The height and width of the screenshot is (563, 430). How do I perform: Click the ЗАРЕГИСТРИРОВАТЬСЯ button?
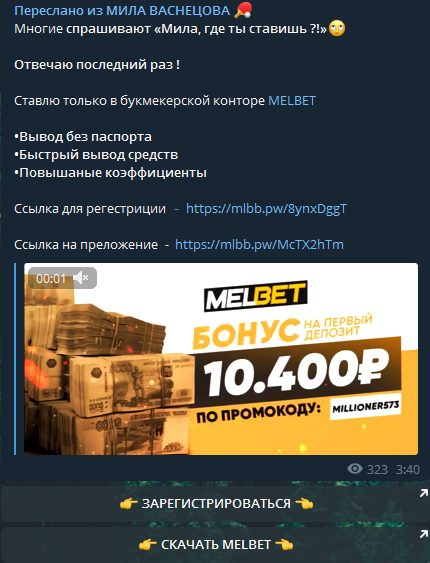215,503
